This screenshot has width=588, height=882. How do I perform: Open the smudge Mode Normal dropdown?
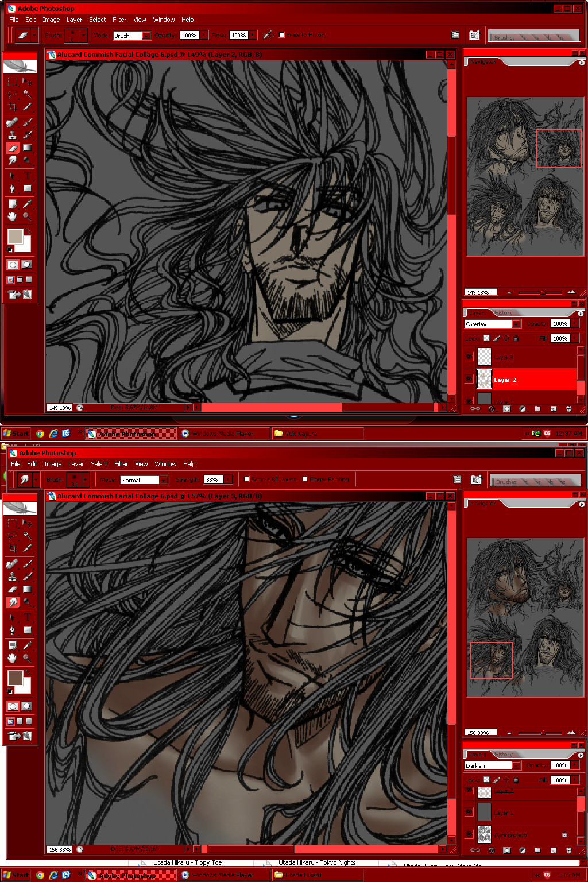pos(164,480)
